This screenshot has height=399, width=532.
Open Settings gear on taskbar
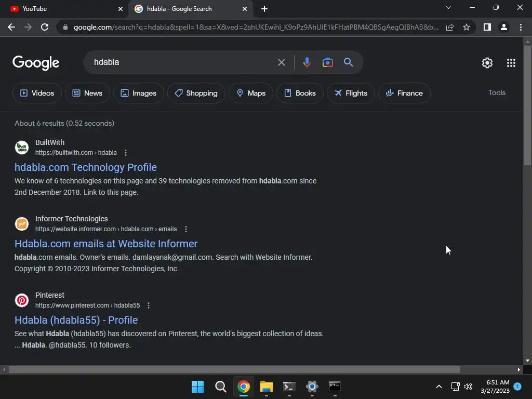pyautogui.click(x=312, y=387)
